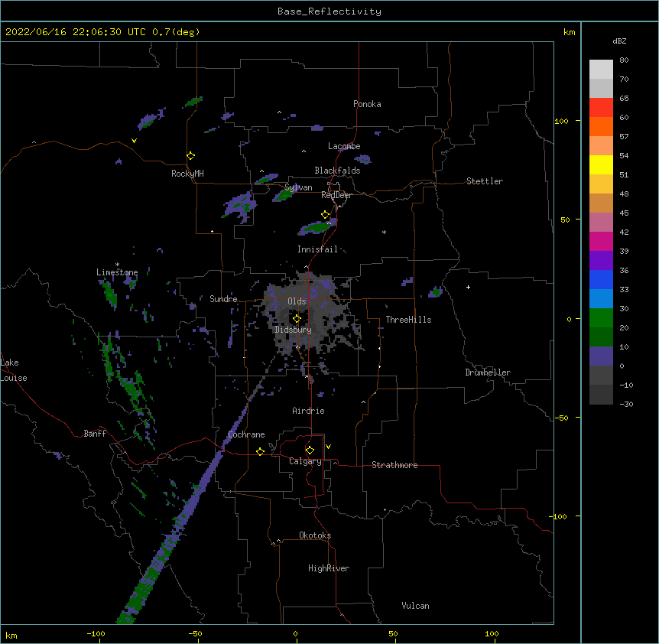Click the timestamp 2022/06/16 22:06:30 UTC
The height and width of the screenshot is (644, 659).
point(76,32)
